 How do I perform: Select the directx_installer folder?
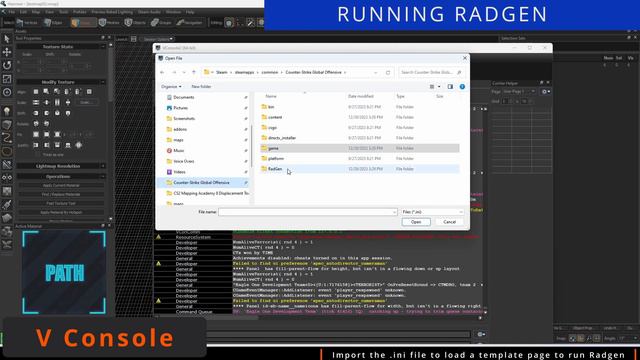(x=282, y=138)
